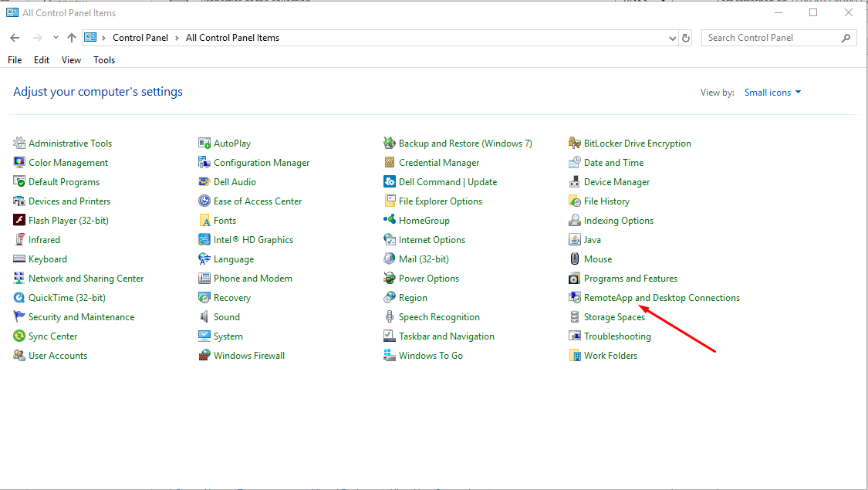This screenshot has height=490, width=868.
Task: Expand the recent locations chevron
Action: tap(56, 38)
